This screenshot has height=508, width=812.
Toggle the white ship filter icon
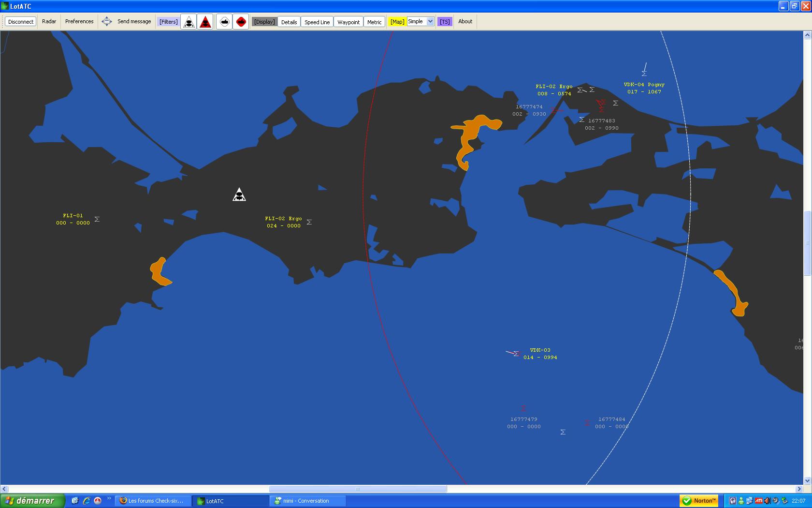[x=224, y=22]
